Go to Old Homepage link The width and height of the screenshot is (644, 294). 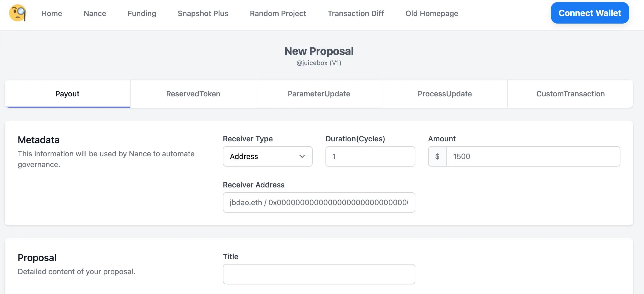coord(432,13)
